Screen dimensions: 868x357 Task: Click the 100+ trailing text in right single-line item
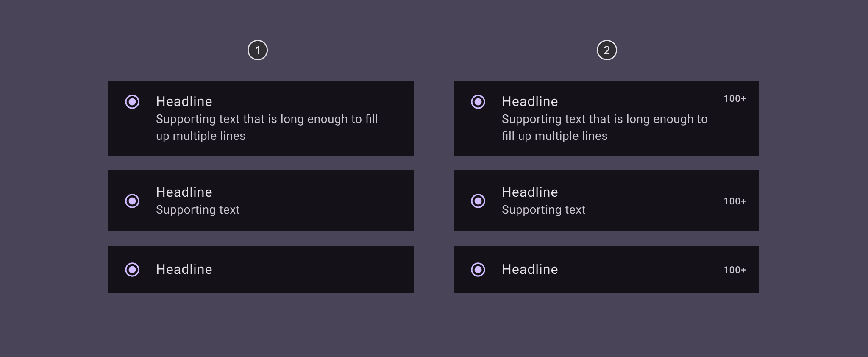(734, 270)
